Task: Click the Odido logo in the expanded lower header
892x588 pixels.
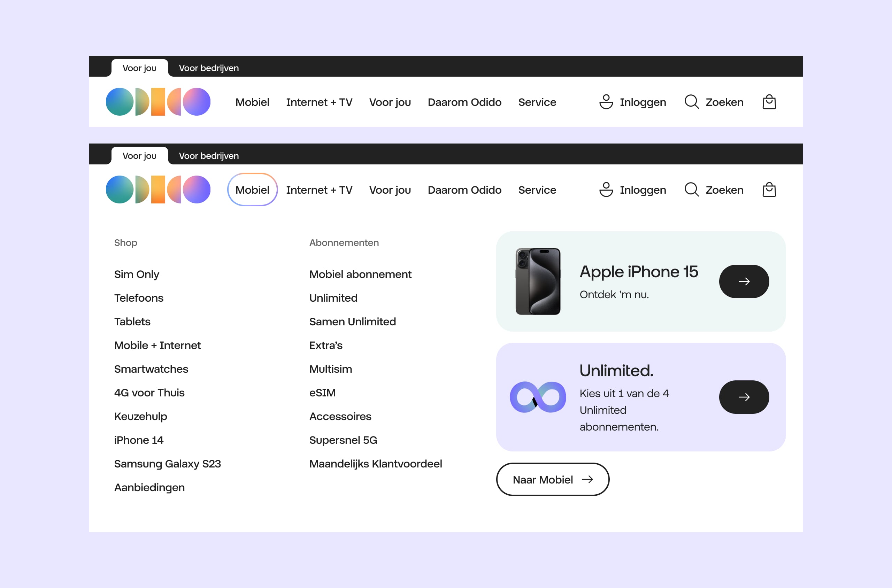Action: pyautogui.click(x=158, y=189)
